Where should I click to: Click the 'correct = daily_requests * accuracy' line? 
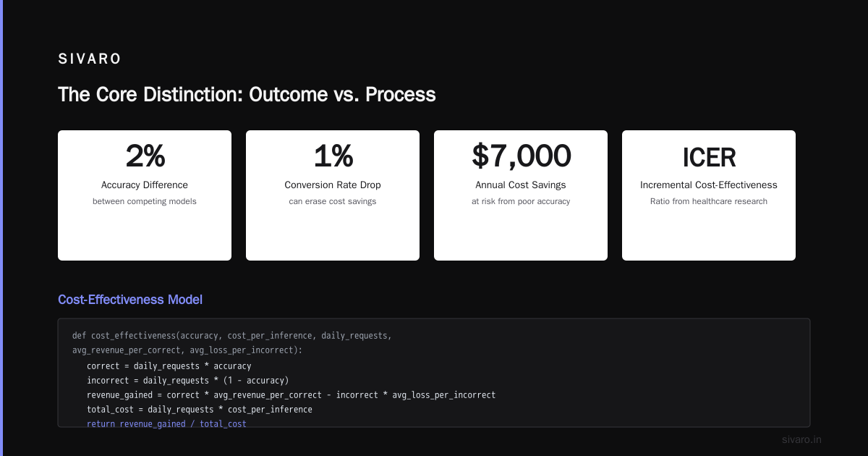click(169, 366)
